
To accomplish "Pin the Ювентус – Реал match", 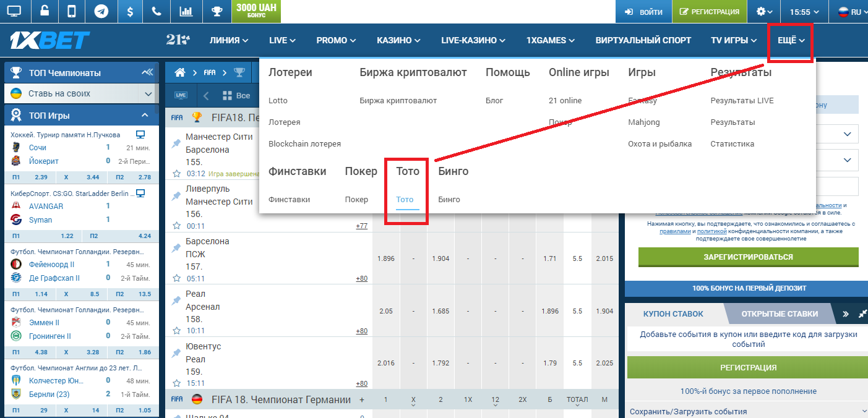I will 176,353.
